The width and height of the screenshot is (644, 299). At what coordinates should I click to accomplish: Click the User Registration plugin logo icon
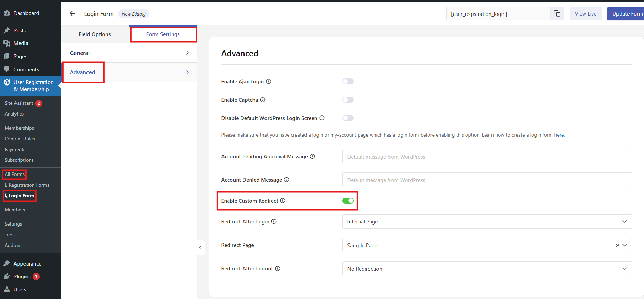(x=7, y=82)
